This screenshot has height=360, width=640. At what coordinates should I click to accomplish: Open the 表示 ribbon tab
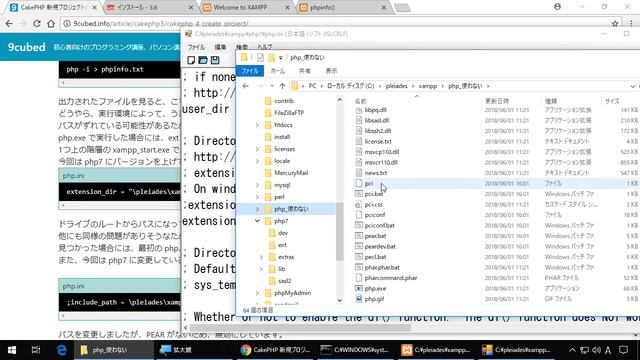(x=331, y=71)
